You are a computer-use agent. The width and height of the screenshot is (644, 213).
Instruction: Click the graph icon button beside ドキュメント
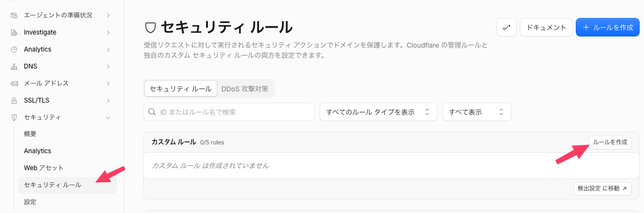tap(507, 27)
